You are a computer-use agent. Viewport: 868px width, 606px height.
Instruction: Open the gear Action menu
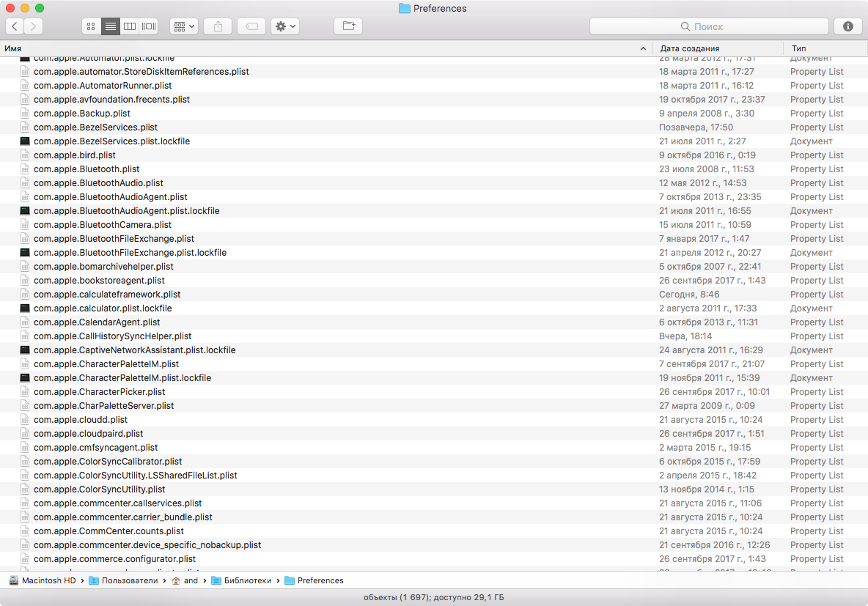click(x=284, y=26)
